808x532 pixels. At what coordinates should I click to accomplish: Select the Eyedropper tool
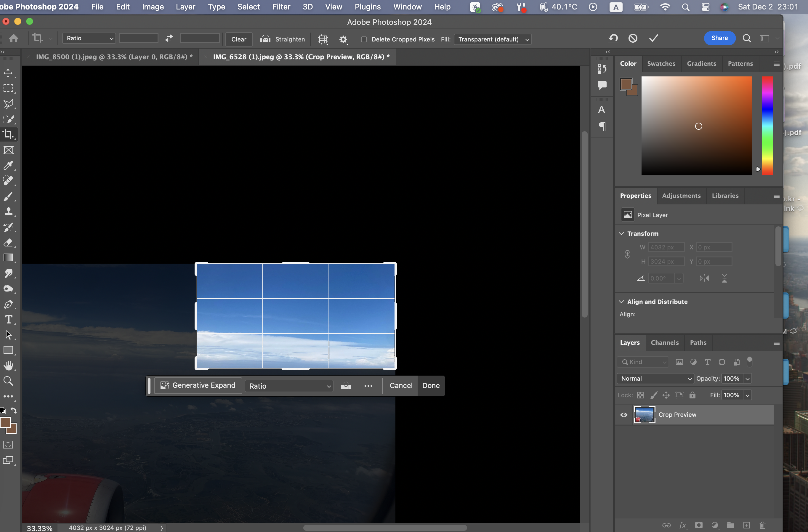click(8, 165)
